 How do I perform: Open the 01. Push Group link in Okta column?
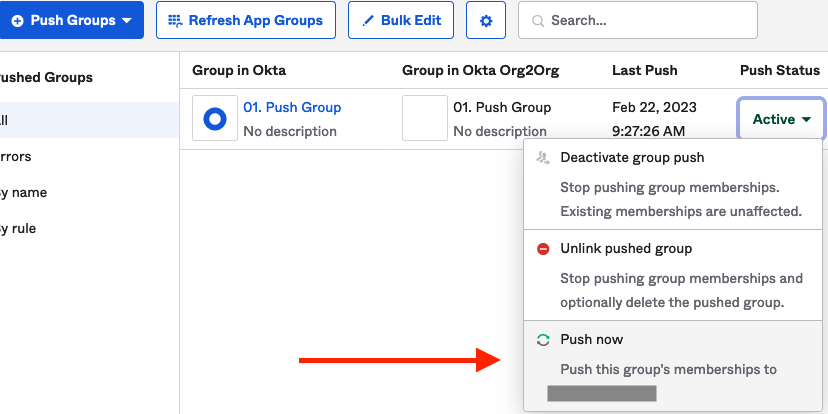292,107
